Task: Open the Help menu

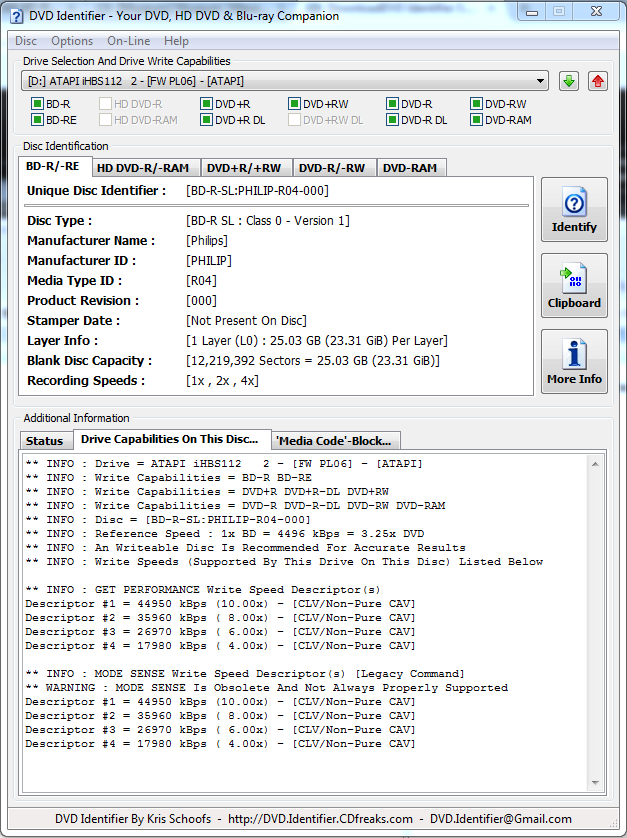Action: tap(176, 41)
